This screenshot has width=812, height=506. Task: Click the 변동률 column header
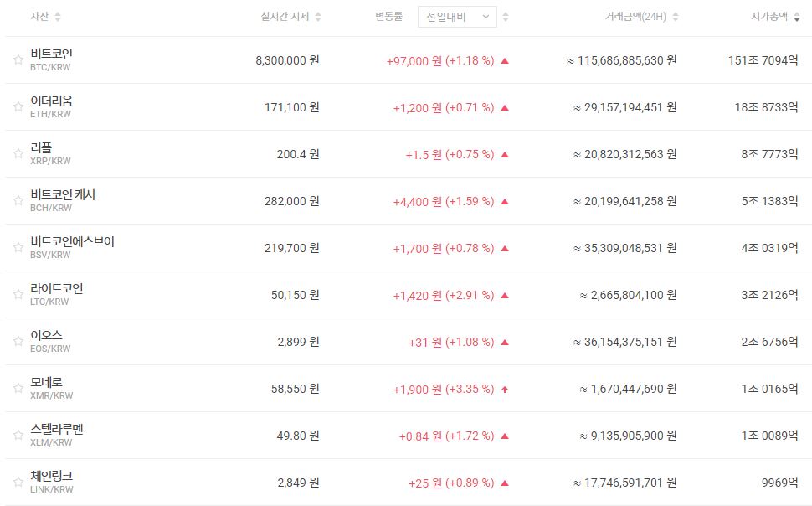(388, 17)
